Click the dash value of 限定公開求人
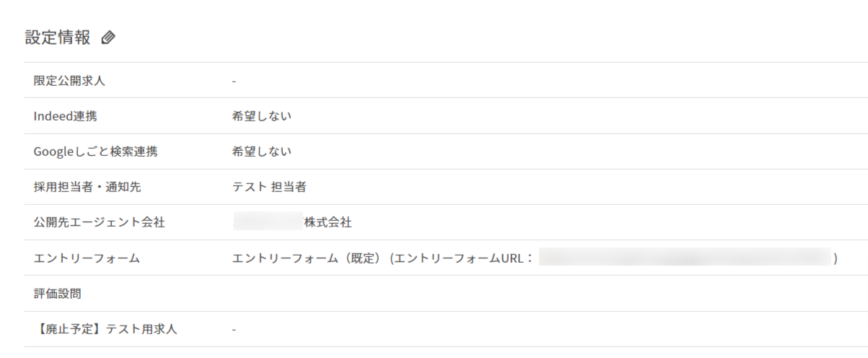Screen dimensions: 868x358 coord(234,81)
